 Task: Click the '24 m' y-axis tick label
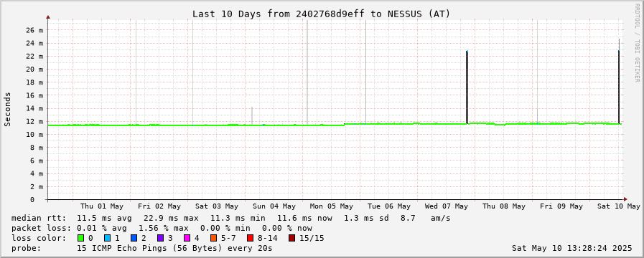35,43
